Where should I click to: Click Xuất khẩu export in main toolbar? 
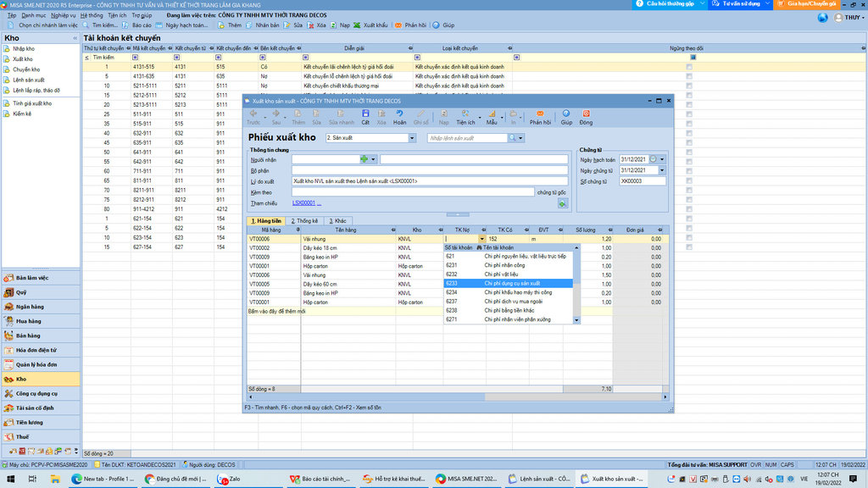pos(370,25)
